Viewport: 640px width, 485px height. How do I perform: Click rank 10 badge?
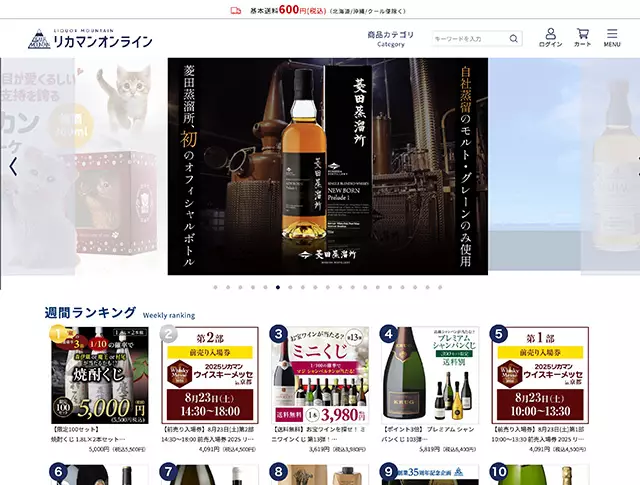point(498,472)
